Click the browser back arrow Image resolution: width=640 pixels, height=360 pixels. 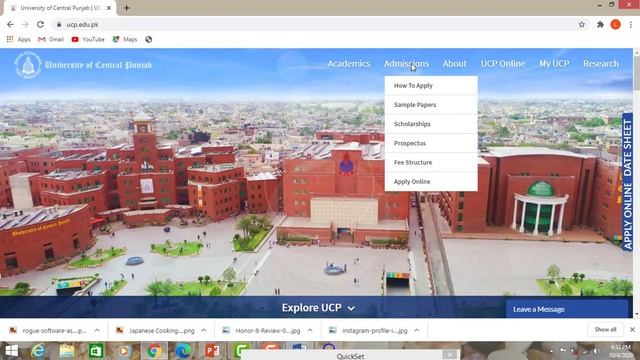pos(10,24)
